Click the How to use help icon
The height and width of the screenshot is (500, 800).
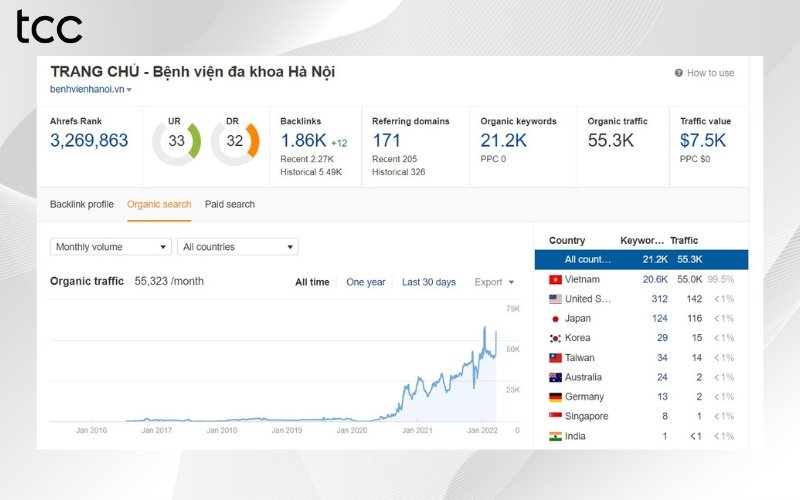click(x=679, y=73)
